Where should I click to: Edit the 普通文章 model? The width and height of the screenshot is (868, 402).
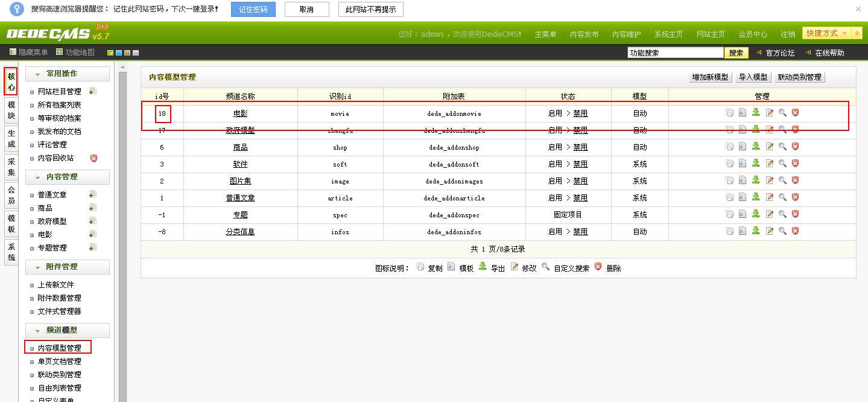coord(769,197)
